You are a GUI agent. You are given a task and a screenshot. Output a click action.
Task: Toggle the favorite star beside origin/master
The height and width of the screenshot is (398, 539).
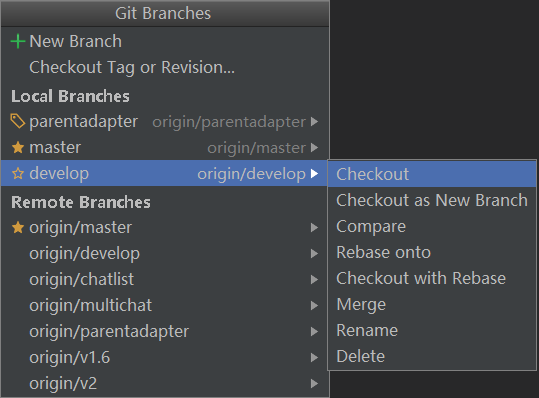point(18,228)
